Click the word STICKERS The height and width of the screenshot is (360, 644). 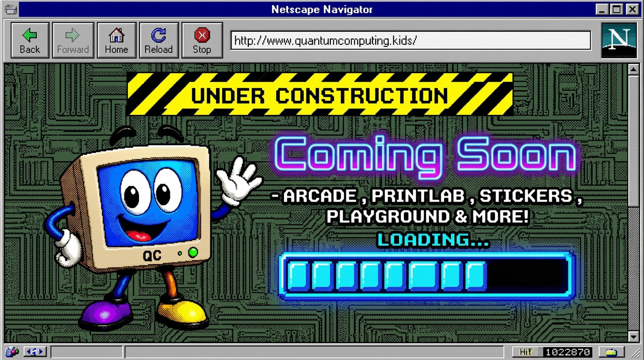tap(526, 196)
